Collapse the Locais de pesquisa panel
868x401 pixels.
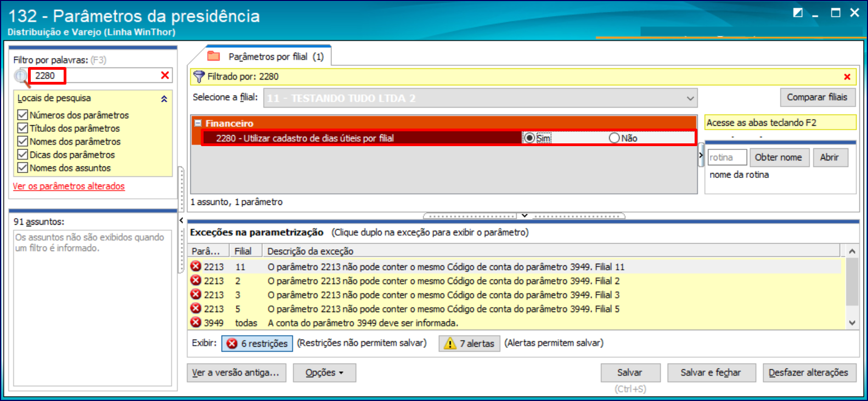164,99
